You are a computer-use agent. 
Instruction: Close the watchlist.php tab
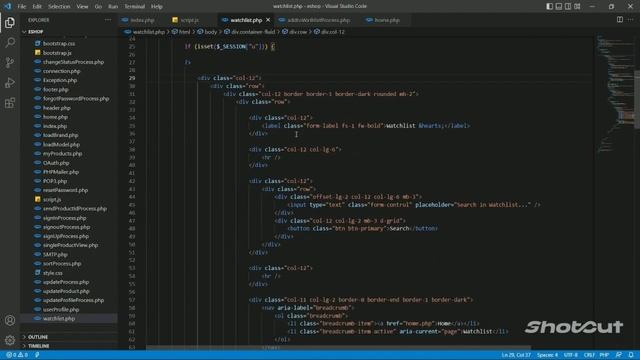point(268,20)
